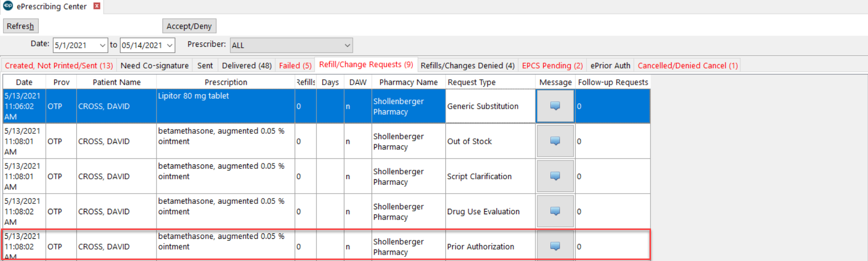This screenshot has width=868, height=261.
Task: Sort by Patient Name column header
Action: 117,82
